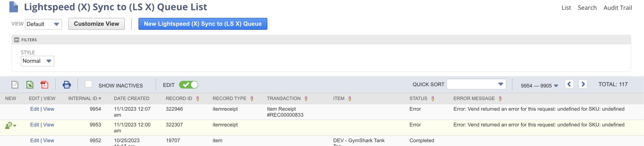Open the Search menu link
Screen dimensions: 644x146
pyautogui.click(x=587, y=8)
